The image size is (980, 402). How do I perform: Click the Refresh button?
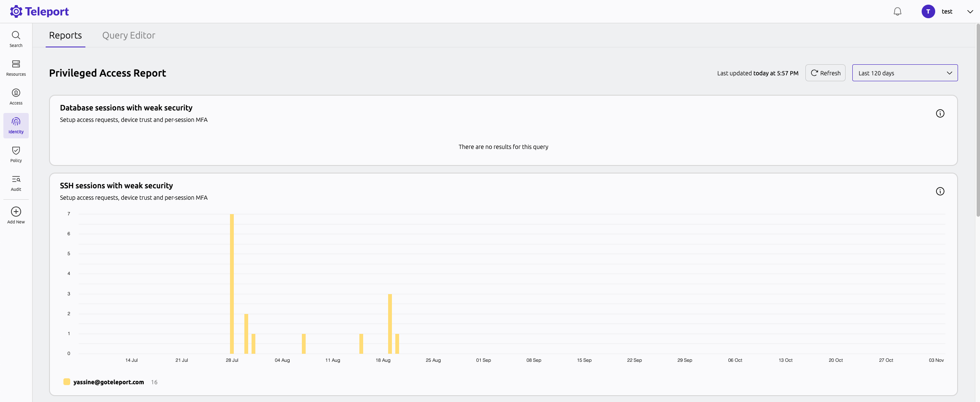825,73
